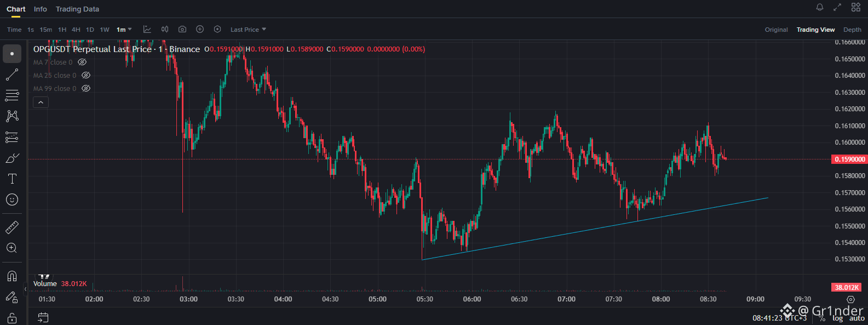Select the Trading View chart mode
Screen dimensions: 868x325
[815, 30]
